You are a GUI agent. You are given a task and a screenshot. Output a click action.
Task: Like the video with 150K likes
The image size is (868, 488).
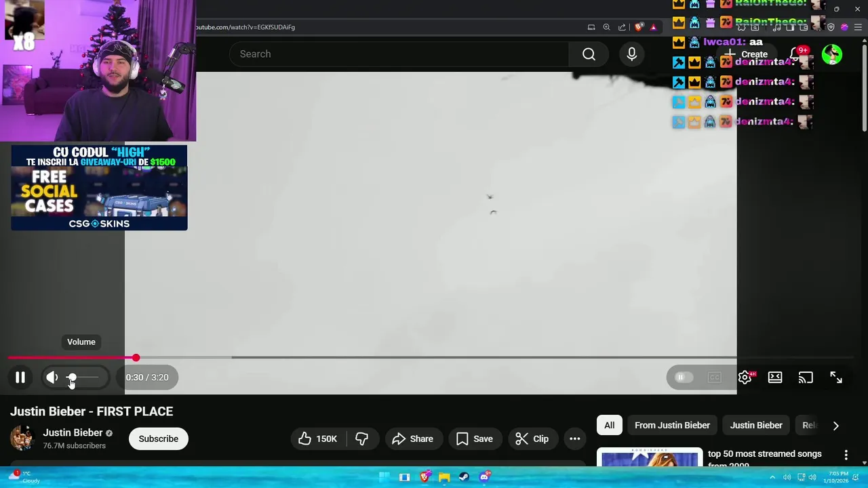point(317,439)
